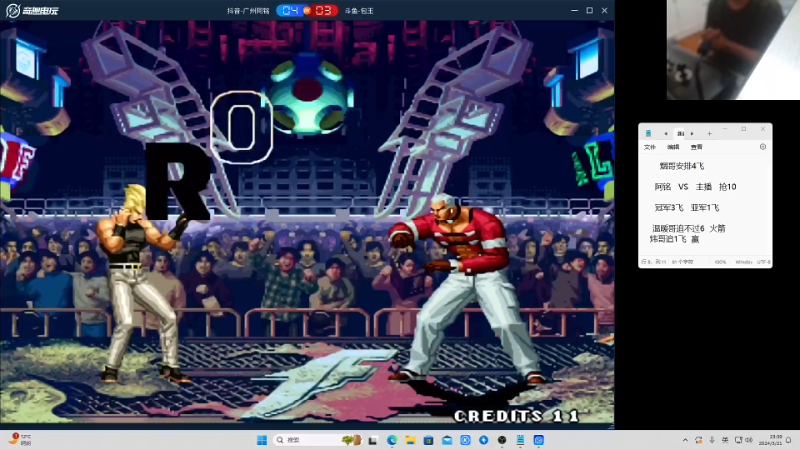Click the line and column indicator in Notepad
Viewport: 800px width, 450px height.
pyautogui.click(x=654, y=262)
